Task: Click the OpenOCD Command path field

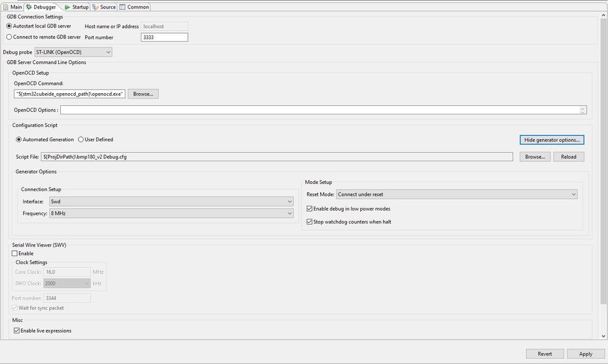Action: 69,94
